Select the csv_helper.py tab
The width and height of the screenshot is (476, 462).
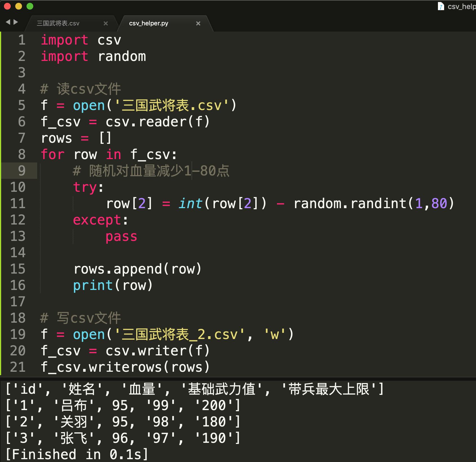pyautogui.click(x=149, y=23)
